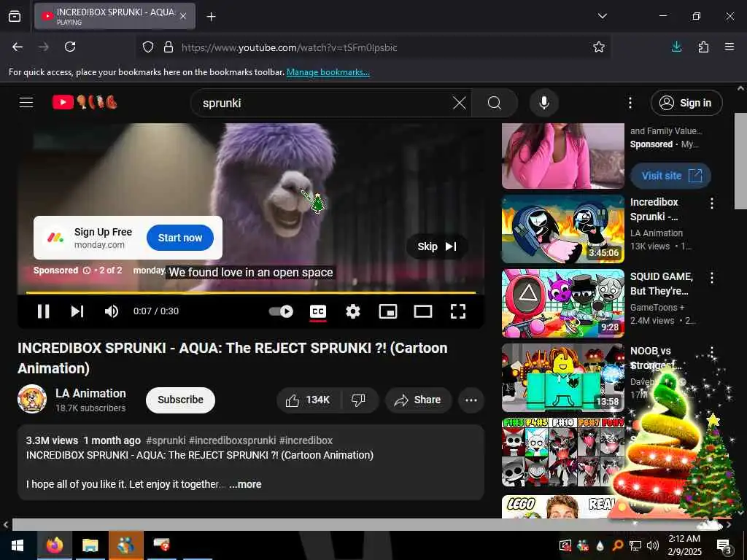Open Firefox downloads panel arrow

tap(676, 47)
